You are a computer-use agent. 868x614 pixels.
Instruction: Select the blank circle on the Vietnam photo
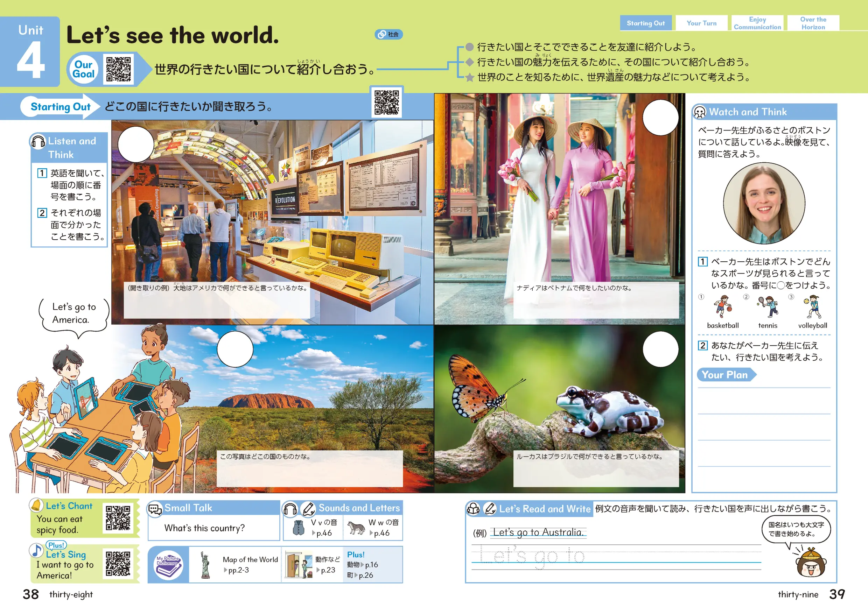click(660, 118)
